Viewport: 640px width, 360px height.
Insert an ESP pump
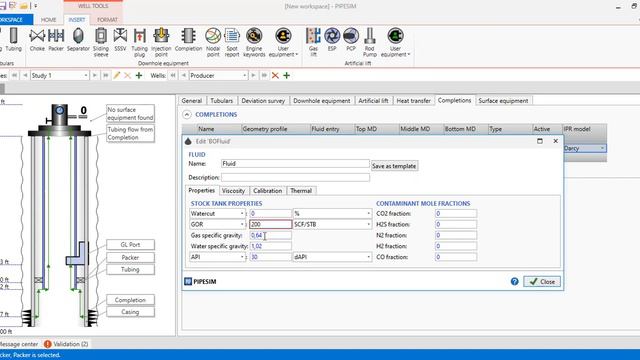[332, 40]
